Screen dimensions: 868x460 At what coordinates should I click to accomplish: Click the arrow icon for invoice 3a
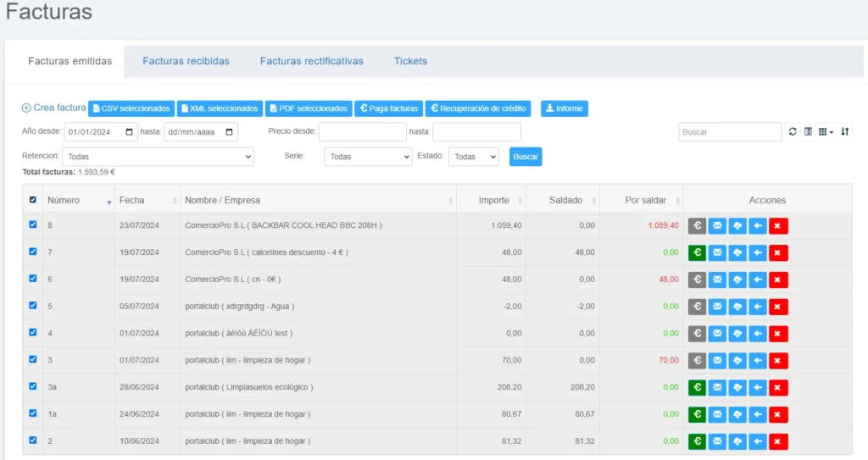(758, 387)
